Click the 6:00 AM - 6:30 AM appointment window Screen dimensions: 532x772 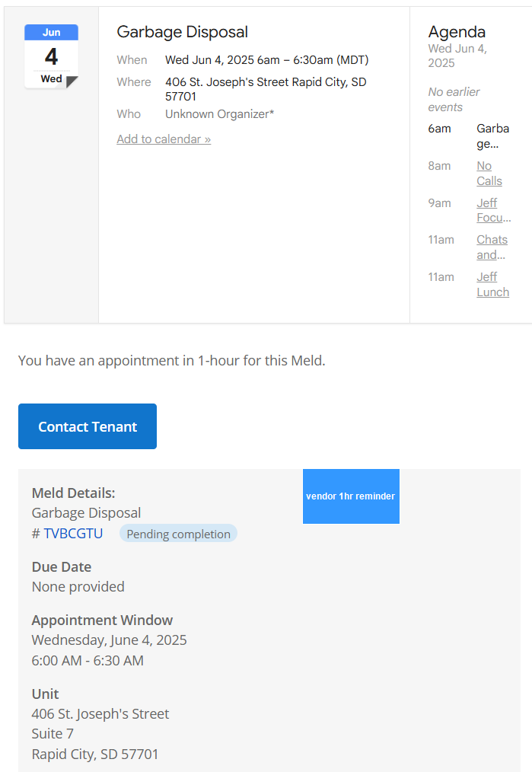[x=88, y=660]
